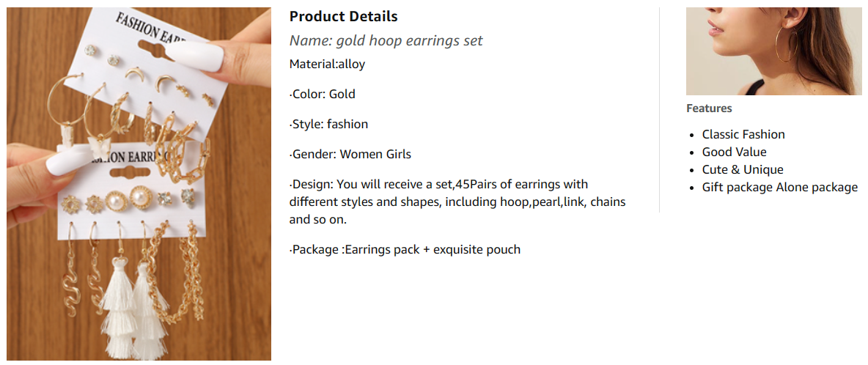Click the product name 'gold hoop earrings set'
This screenshot has width=868, height=365.
[x=386, y=40]
